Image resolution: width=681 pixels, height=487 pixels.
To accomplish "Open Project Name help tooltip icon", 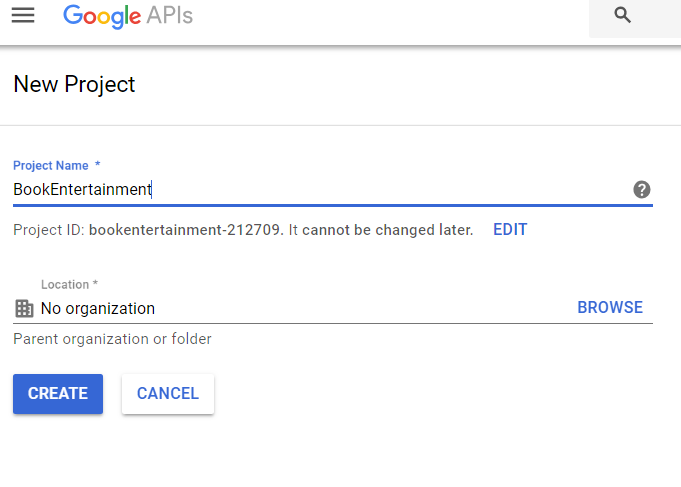I will tap(641, 189).
